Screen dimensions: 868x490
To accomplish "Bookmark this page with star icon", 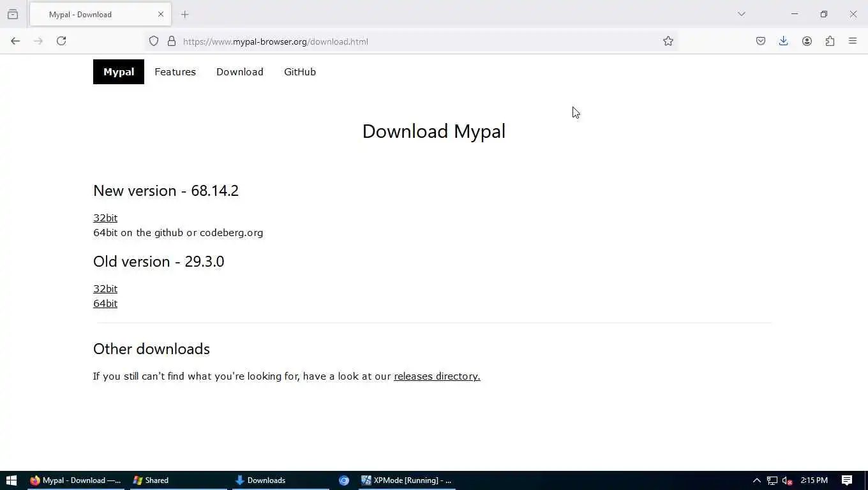I will (668, 41).
